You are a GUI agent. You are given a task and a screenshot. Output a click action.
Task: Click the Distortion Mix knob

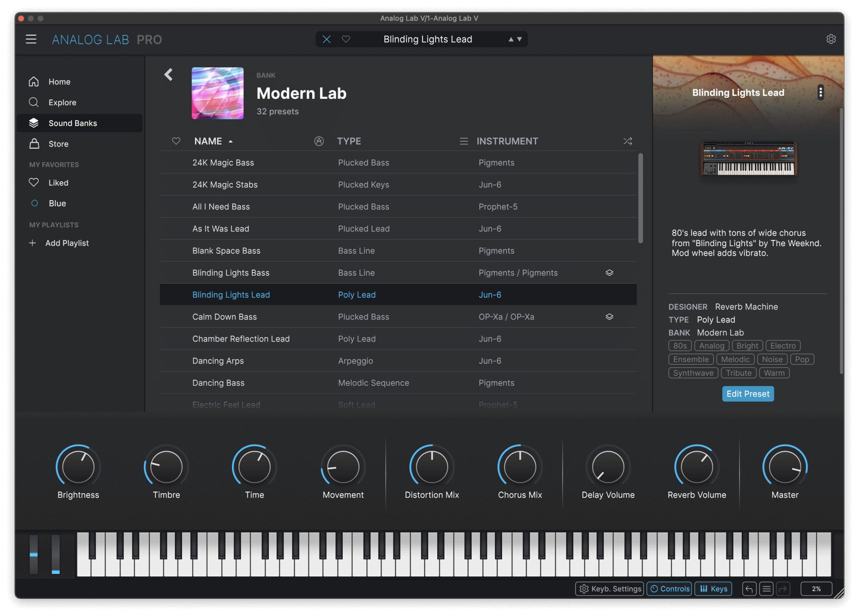coord(432,467)
